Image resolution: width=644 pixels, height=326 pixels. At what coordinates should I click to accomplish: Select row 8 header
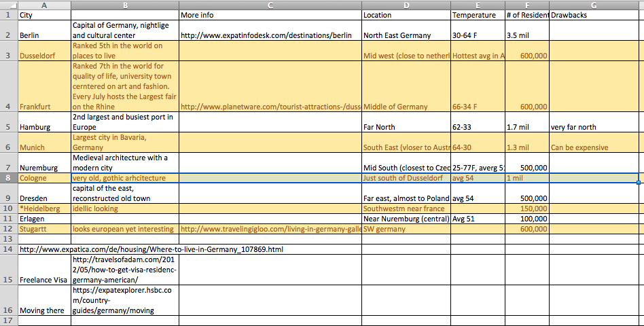tap(9, 178)
